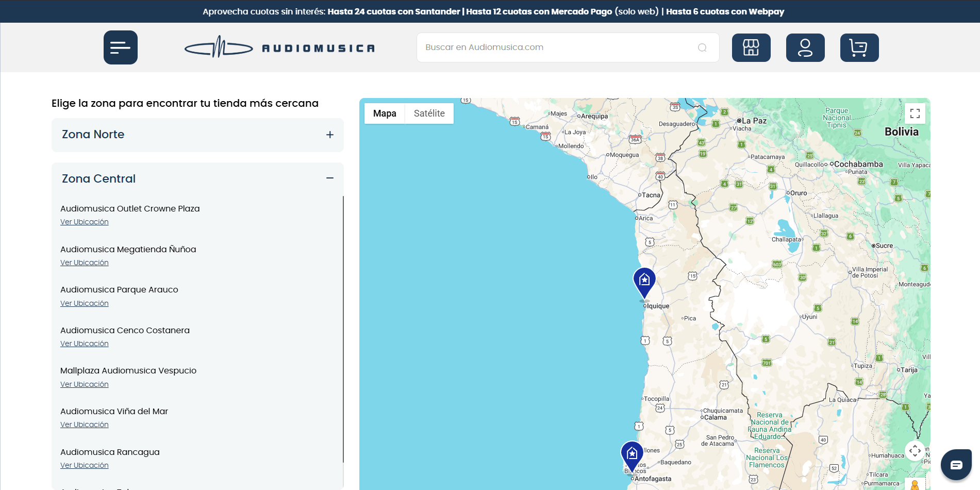
Task: View location for Audiomusica Parque Arauco
Action: click(85, 303)
